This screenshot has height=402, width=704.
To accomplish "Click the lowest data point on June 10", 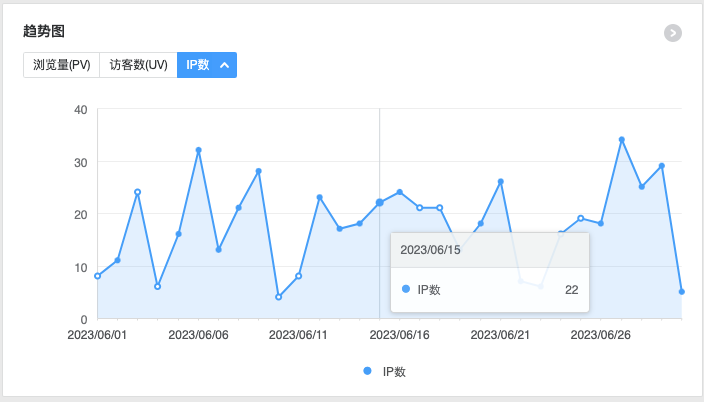I will click(279, 297).
